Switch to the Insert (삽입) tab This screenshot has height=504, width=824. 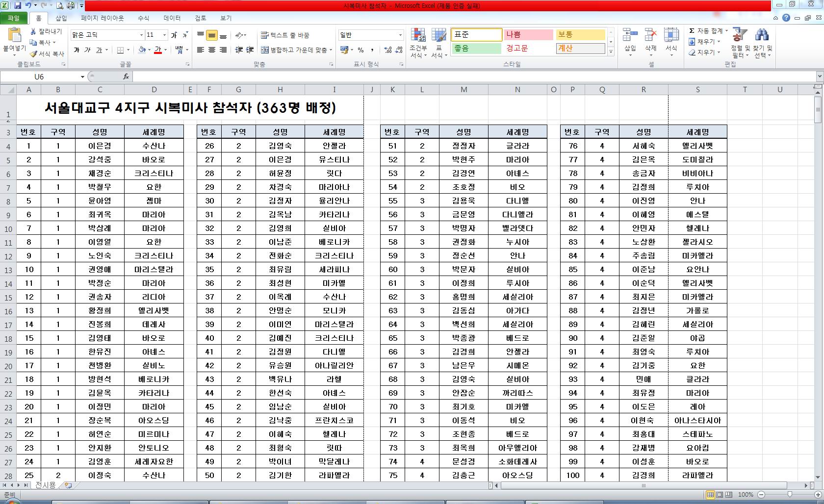[61, 18]
